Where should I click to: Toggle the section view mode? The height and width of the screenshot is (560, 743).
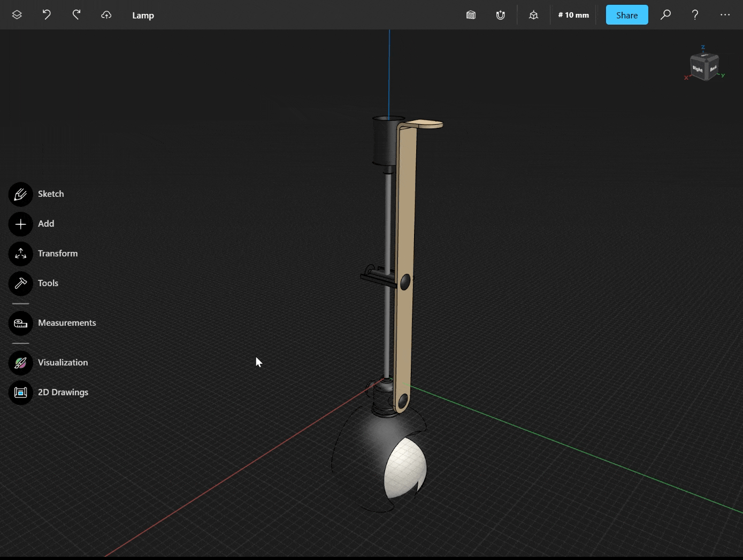pos(471,14)
